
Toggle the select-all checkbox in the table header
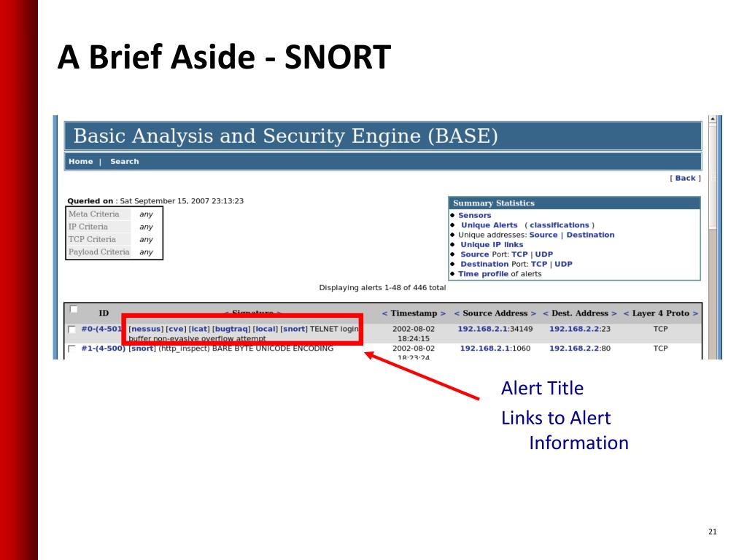point(74,309)
